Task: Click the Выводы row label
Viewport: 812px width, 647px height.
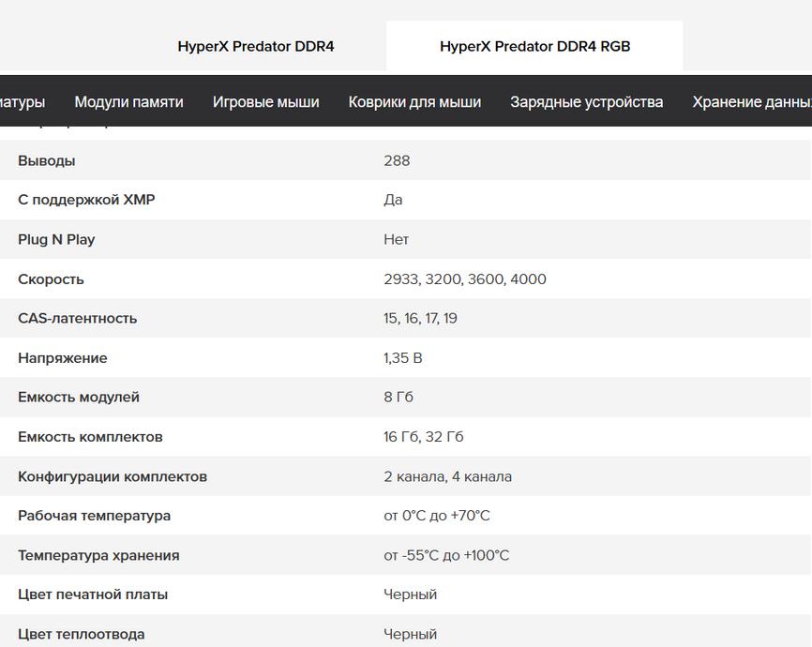Action: pyautogui.click(x=47, y=160)
